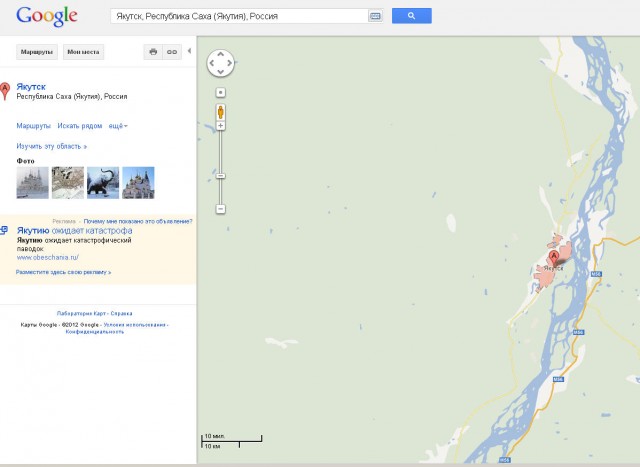Open the mammoth statue photo thumbnail
Image resolution: width=640 pixels, height=467 pixels.
point(103,182)
